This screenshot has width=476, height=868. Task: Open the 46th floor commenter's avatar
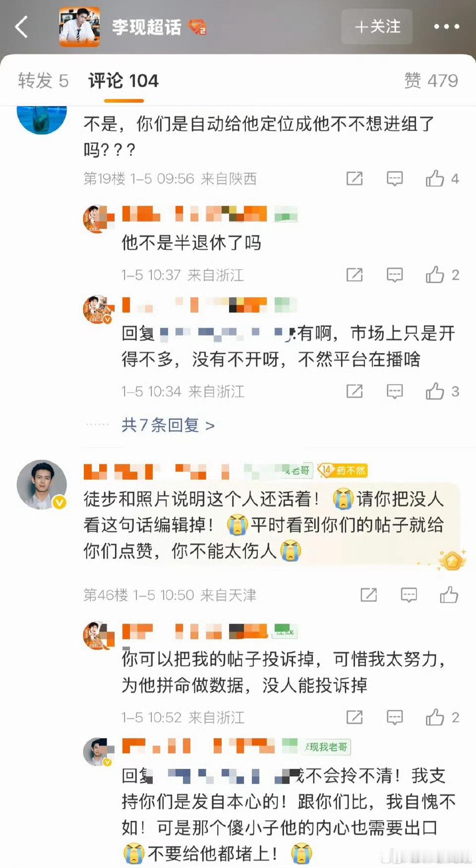tap(42, 485)
